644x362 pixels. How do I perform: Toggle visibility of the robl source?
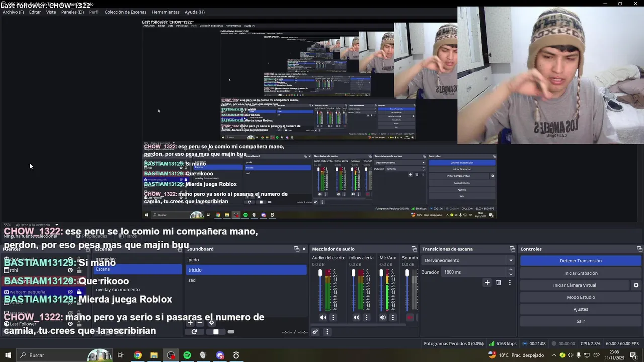click(x=70, y=270)
